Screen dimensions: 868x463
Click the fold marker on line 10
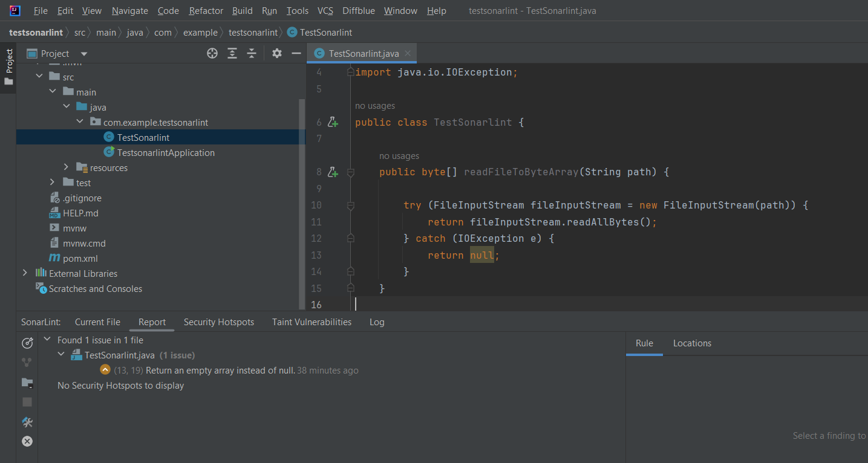pyautogui.click(x=350, y=206)
